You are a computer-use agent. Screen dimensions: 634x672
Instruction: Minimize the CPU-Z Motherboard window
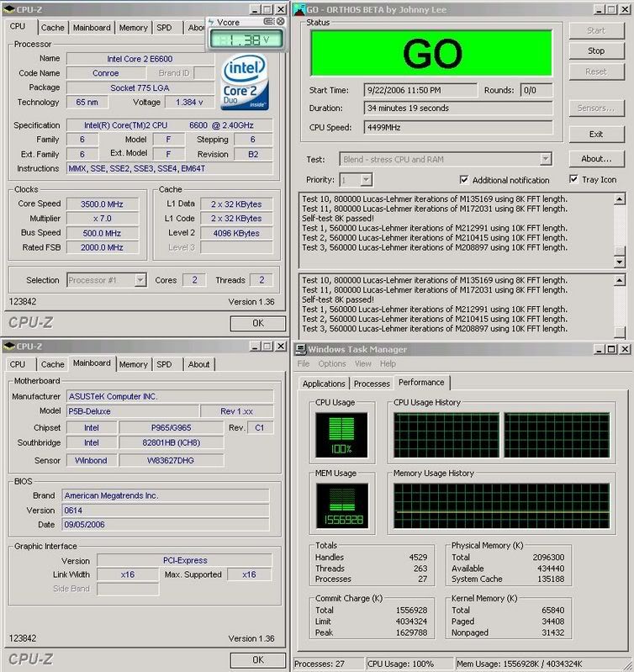tap(255, 346)
